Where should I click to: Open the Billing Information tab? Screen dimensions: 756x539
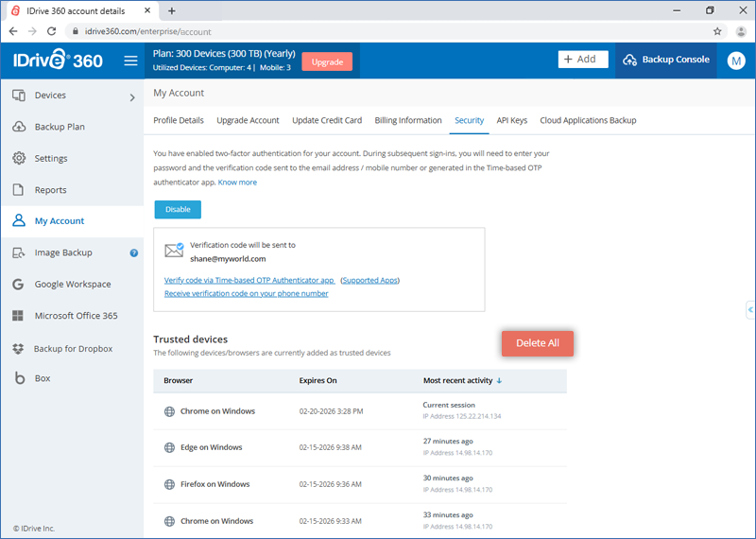point(407,120)
